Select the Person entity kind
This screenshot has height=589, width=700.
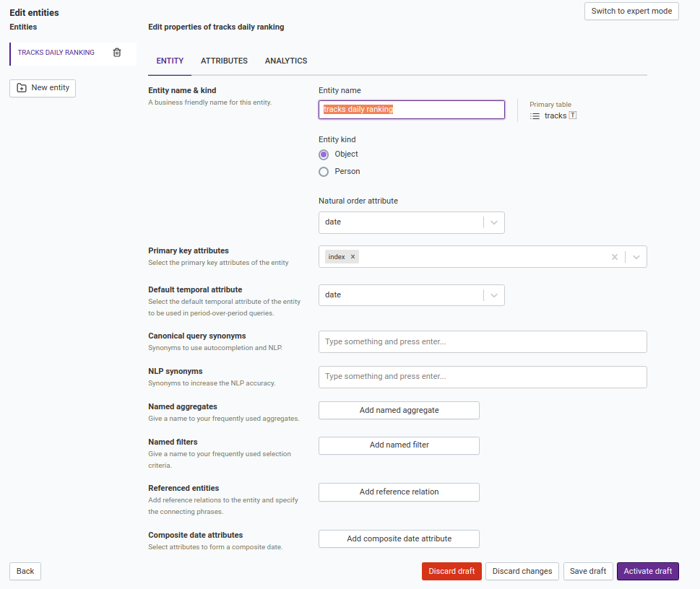324,172
